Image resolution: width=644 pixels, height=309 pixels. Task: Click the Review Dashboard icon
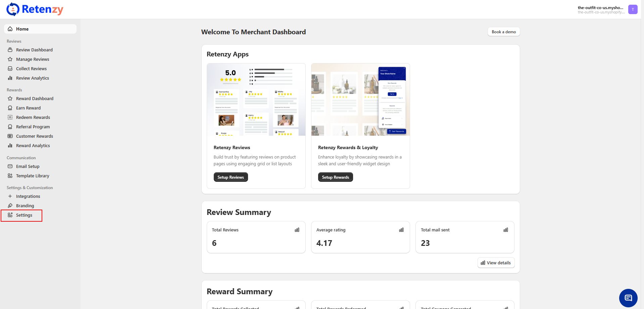pyautogui.click(x=10, y=50)
